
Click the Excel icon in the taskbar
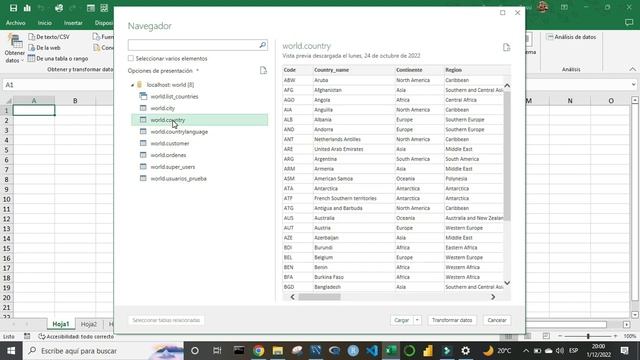391,351
